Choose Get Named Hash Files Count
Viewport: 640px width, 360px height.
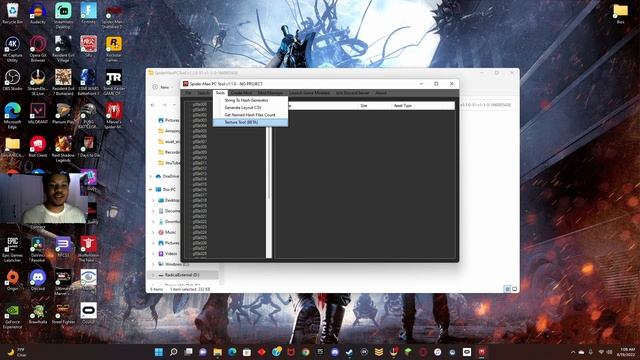(250, 115)
